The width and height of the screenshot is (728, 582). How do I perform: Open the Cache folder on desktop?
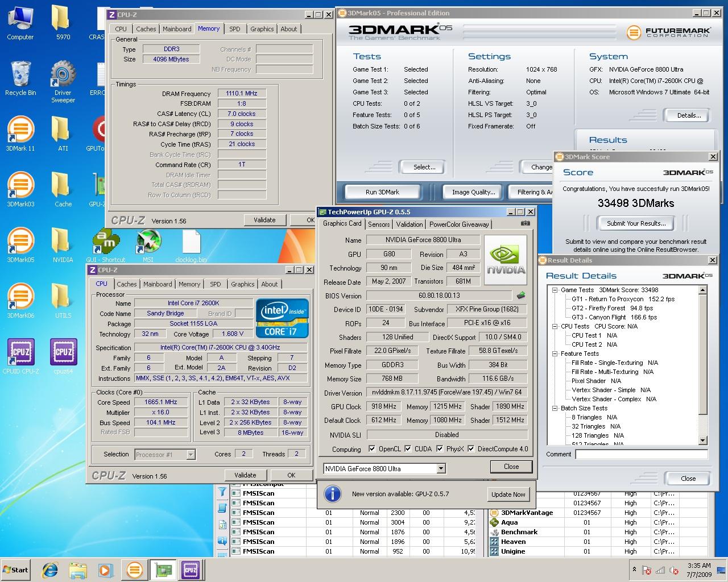63,190
